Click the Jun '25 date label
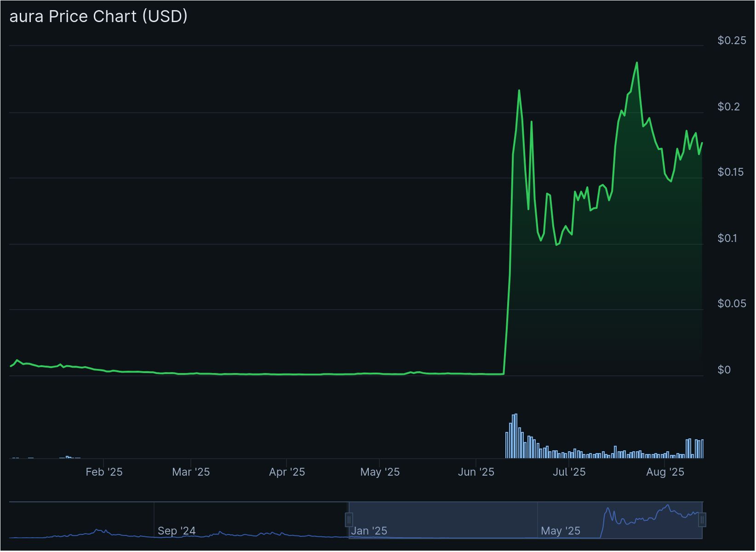 tap(476, 472)
